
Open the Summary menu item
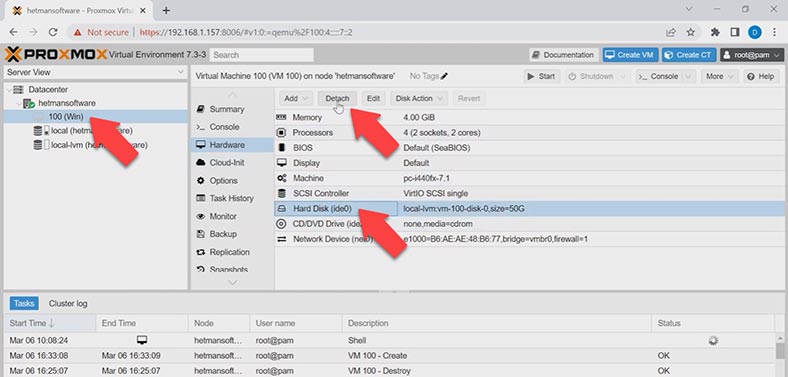point(227,109)
